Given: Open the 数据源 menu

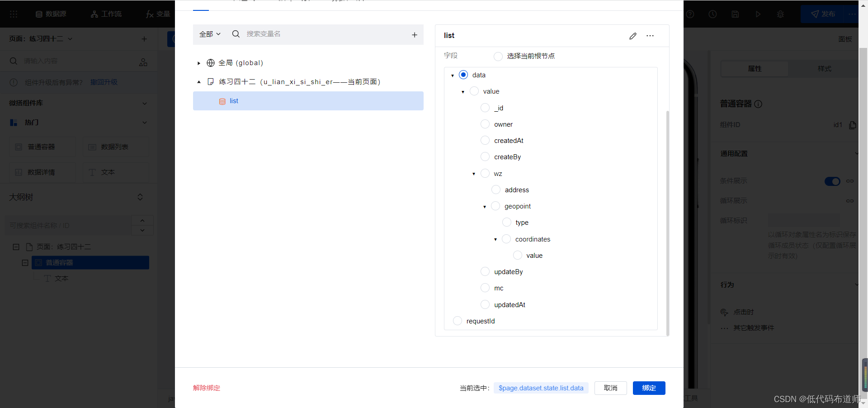Looking at the screenshot, I should coord(51,14).
